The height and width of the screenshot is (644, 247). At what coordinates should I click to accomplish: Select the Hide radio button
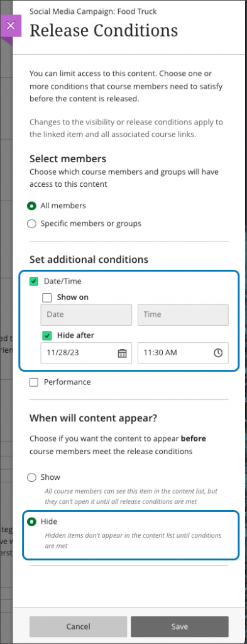tap(31, 521)
